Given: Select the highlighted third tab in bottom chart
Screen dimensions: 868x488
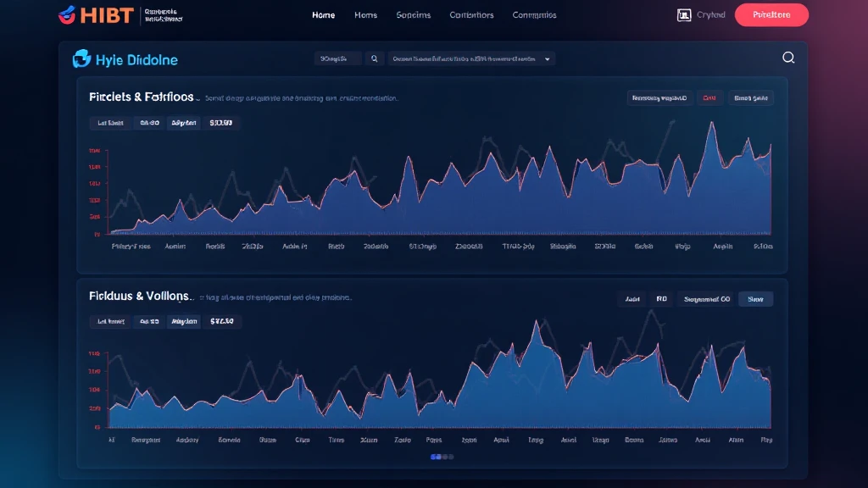Looking at the screenshot, I should coord(185,322).
